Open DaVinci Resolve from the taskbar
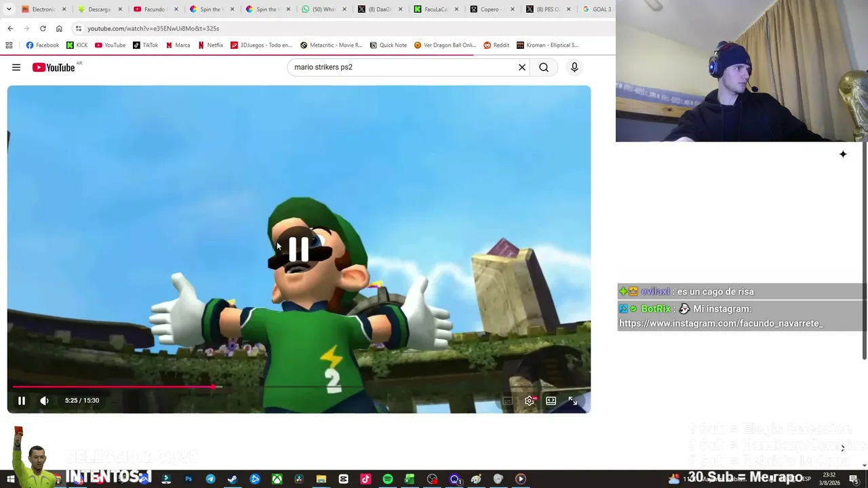The image size is (868, 488). point(299,479)
